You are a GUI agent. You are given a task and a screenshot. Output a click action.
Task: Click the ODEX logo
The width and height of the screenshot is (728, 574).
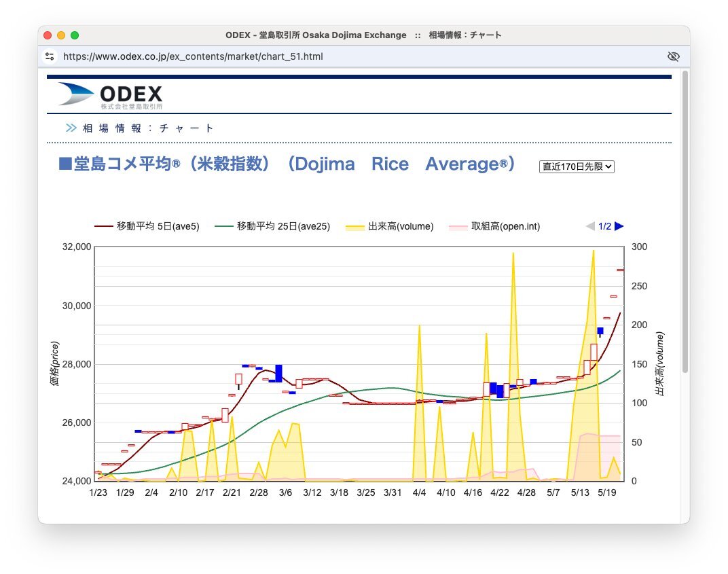point(111,96)
